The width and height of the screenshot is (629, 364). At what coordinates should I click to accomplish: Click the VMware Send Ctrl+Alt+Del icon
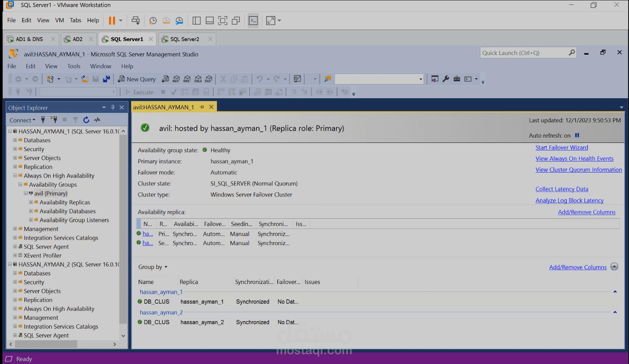click(x=135, y=20)
